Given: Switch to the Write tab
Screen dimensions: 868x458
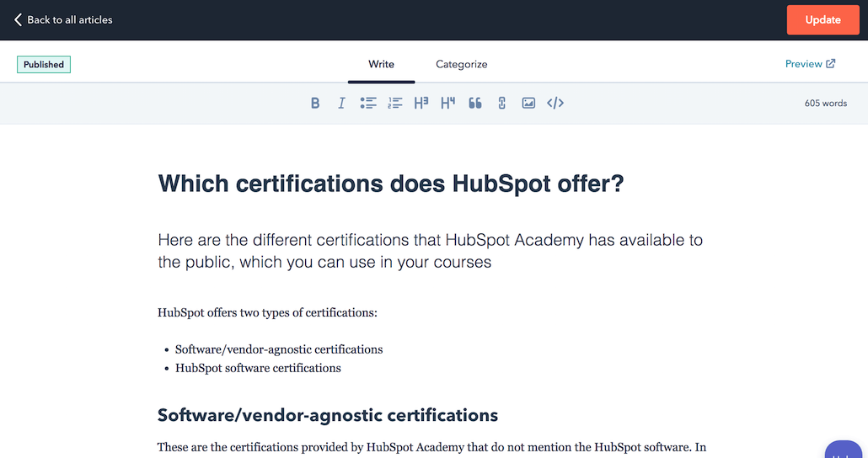Looking at the screenshot, I should (382, 64).
